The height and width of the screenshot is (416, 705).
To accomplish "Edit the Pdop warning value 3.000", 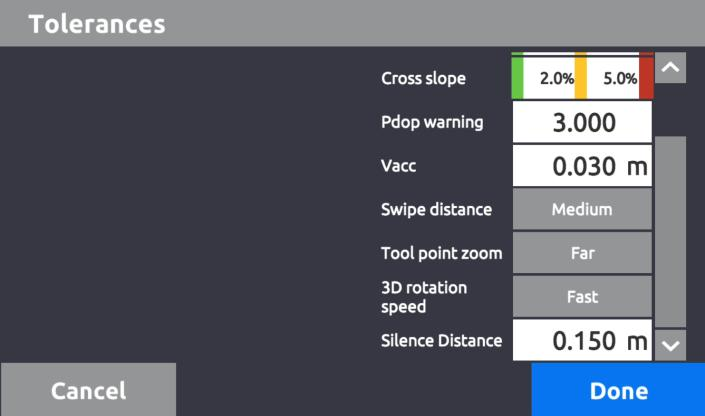I will pyautogui.click(x=583, y=124).
